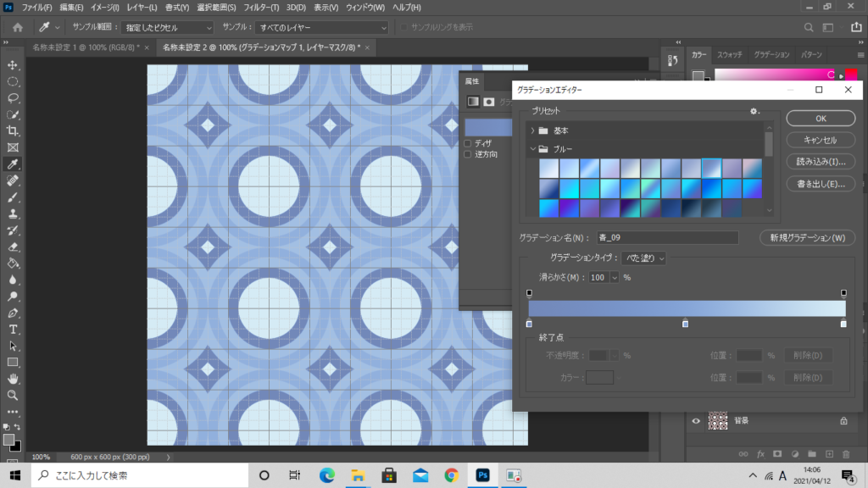Select the Lasso tool

tap(13, 98)
